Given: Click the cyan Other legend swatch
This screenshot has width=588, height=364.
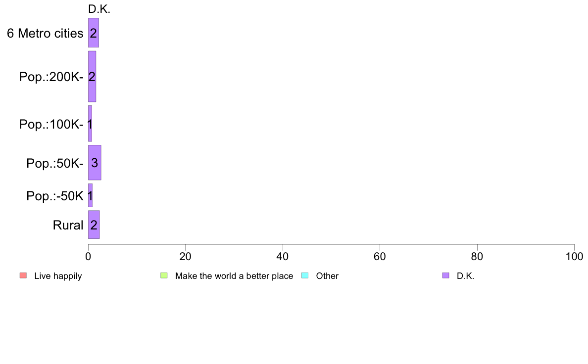Looking at the screenshot, I should 305,275.
